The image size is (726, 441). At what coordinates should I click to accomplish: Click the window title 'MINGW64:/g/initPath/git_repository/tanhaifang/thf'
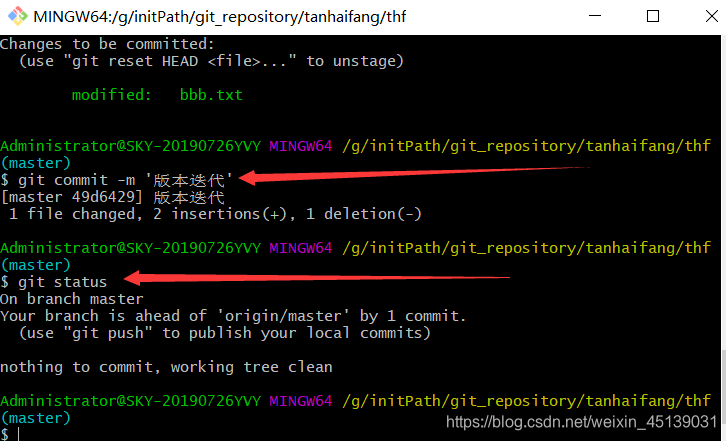(219, 17)
